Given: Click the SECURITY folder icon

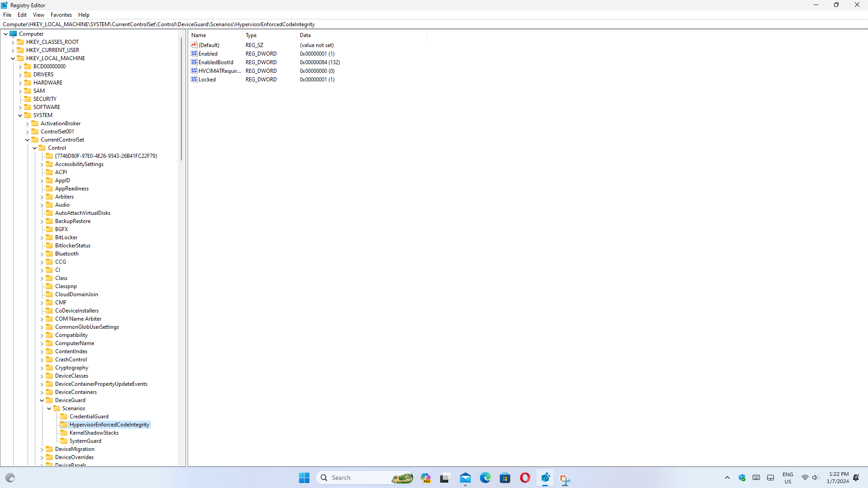Looking at the screenshot, I should click(28, 99).
